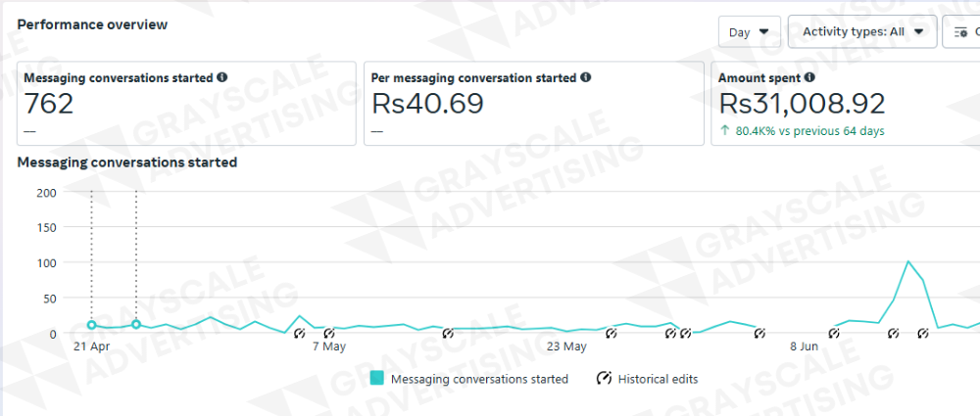The image size is (980, 416).
Task: Click the 80.4K% vs previous 64 days text
Action: (810, 131)
